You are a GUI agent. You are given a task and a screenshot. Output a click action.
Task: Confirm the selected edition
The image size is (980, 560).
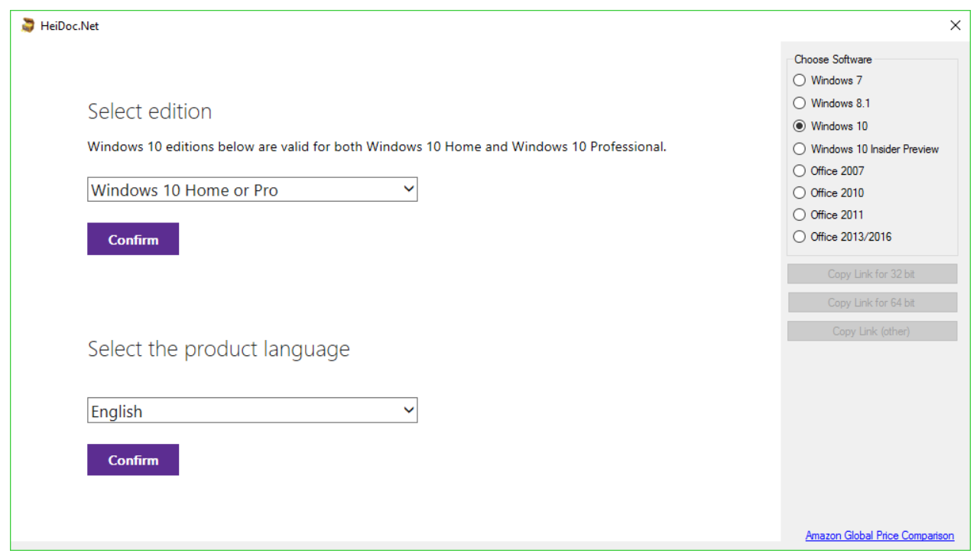pos(133,239)
